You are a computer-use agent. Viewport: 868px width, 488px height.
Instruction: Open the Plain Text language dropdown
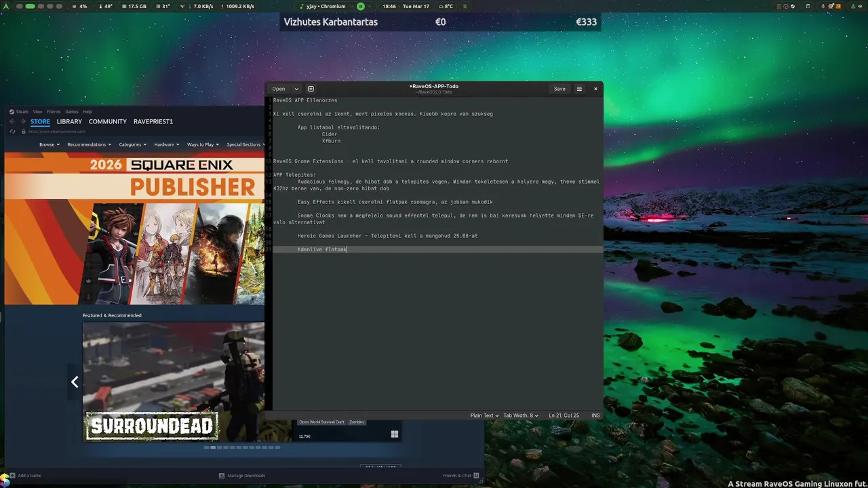click(484, 415)
